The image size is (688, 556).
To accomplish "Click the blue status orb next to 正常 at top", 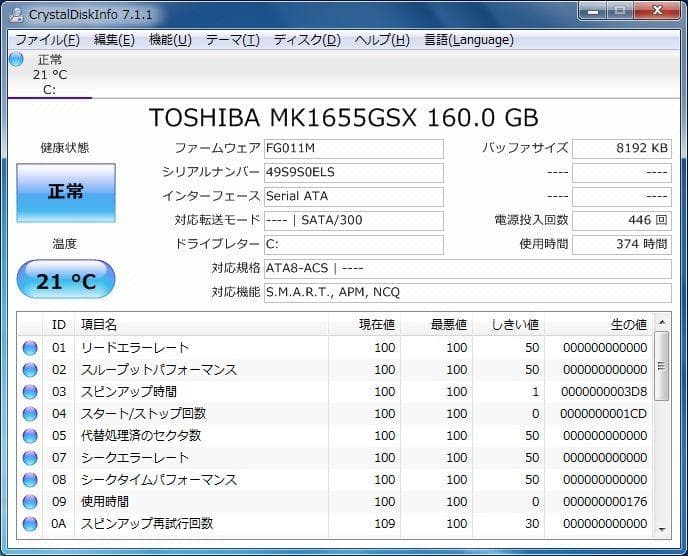I will pyautogui.click(x=16, y=59).
